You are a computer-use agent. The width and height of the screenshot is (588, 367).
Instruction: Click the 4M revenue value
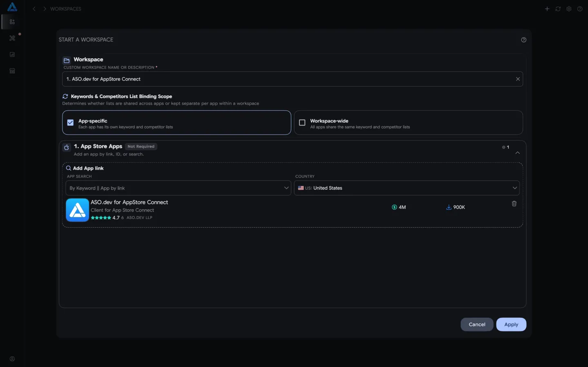tap(402, 207)
